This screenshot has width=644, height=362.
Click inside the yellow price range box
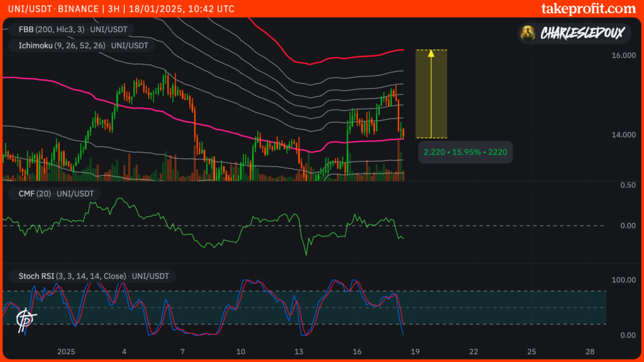pos(431,94)
